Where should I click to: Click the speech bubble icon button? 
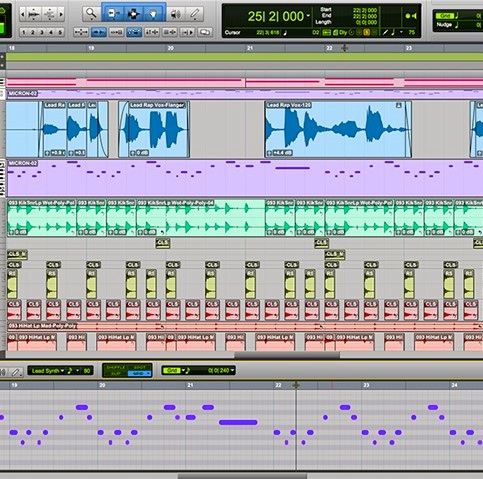pos(205,32)
